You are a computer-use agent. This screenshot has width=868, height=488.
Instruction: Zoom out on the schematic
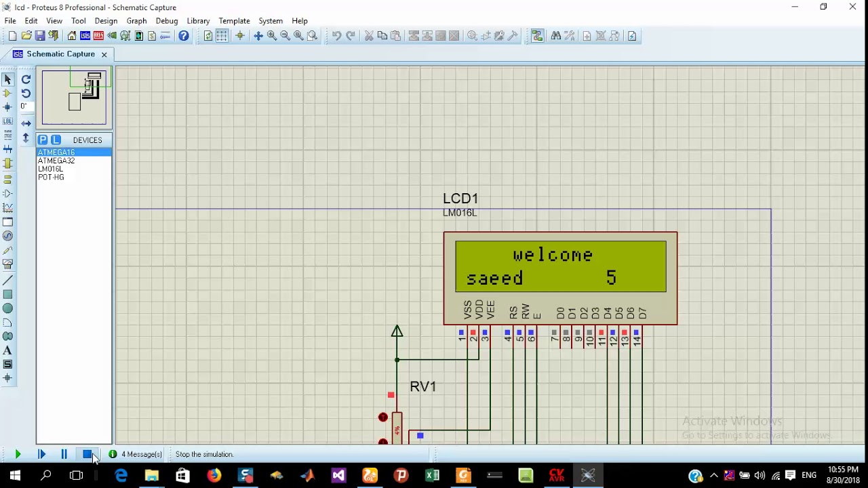(285, 36)
